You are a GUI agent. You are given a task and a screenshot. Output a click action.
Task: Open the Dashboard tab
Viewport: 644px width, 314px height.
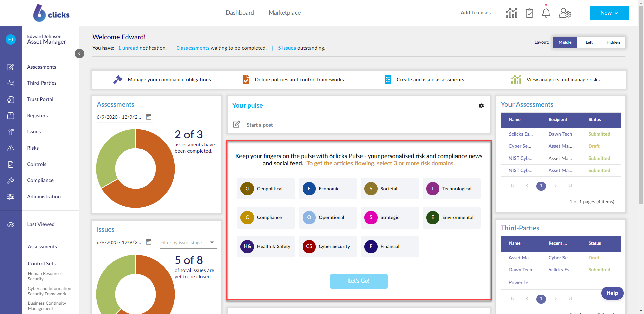(x=240, y=13)
